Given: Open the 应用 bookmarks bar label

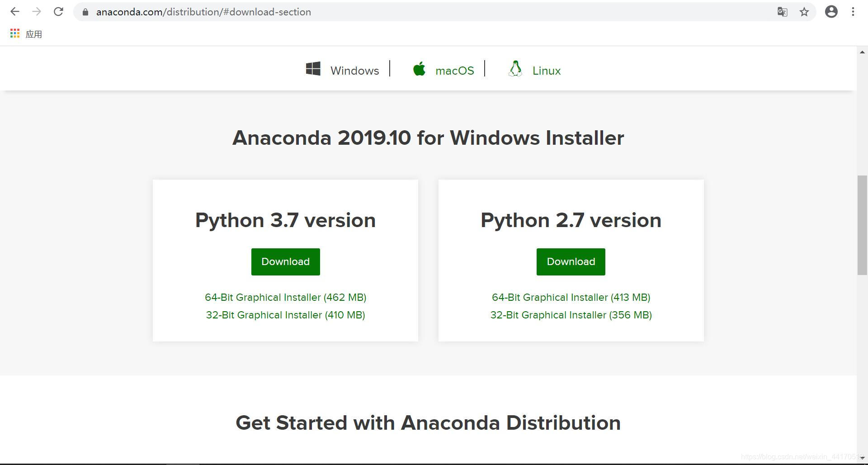Looking at the screenshot, I should tap(33, 34).
